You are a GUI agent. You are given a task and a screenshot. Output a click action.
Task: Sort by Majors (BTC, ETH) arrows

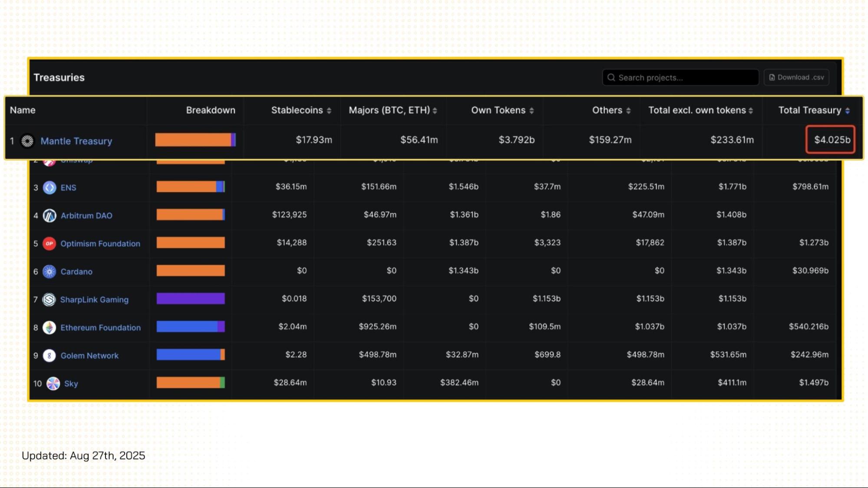(435, 111)
